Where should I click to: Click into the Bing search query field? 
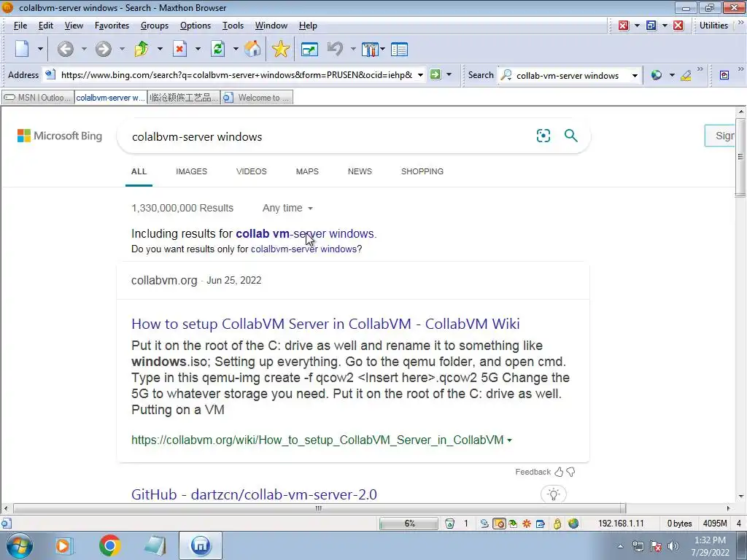329,136
